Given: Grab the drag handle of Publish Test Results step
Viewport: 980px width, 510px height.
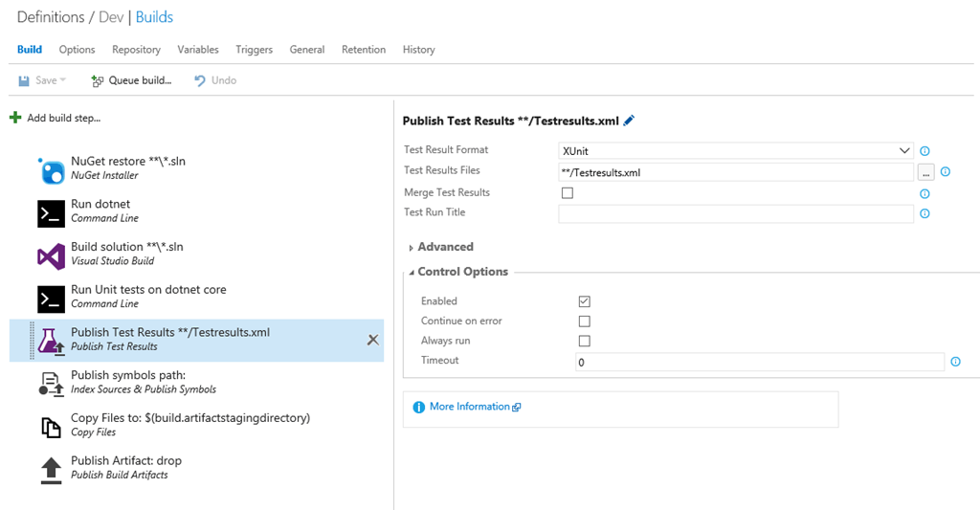Looking at the screenshot, I should 32,341.
